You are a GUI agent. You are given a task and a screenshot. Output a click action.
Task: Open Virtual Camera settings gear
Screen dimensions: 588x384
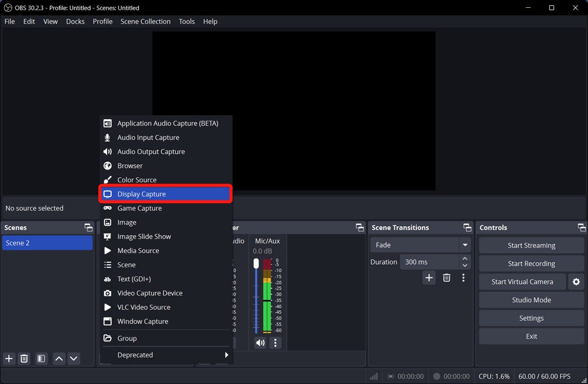click(576, 282)
